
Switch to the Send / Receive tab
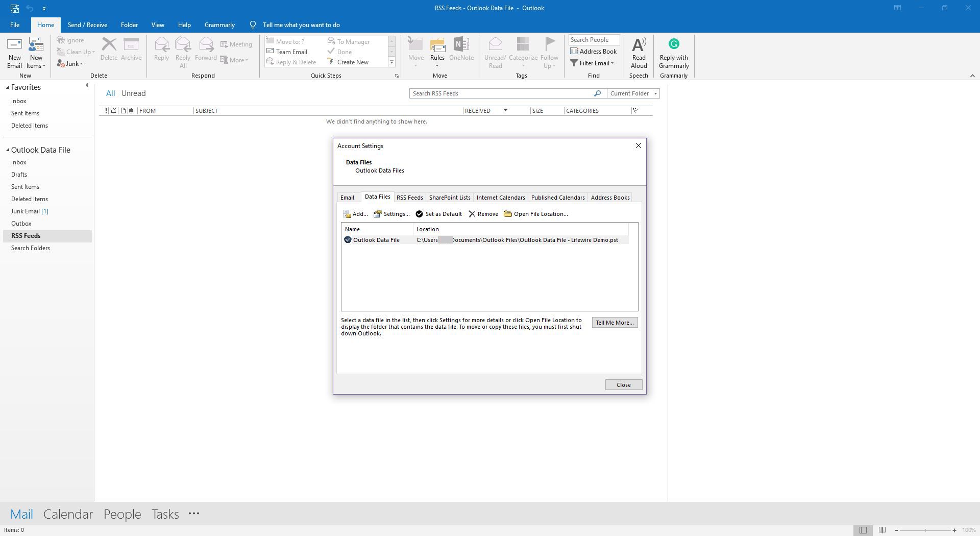(87, 25)
